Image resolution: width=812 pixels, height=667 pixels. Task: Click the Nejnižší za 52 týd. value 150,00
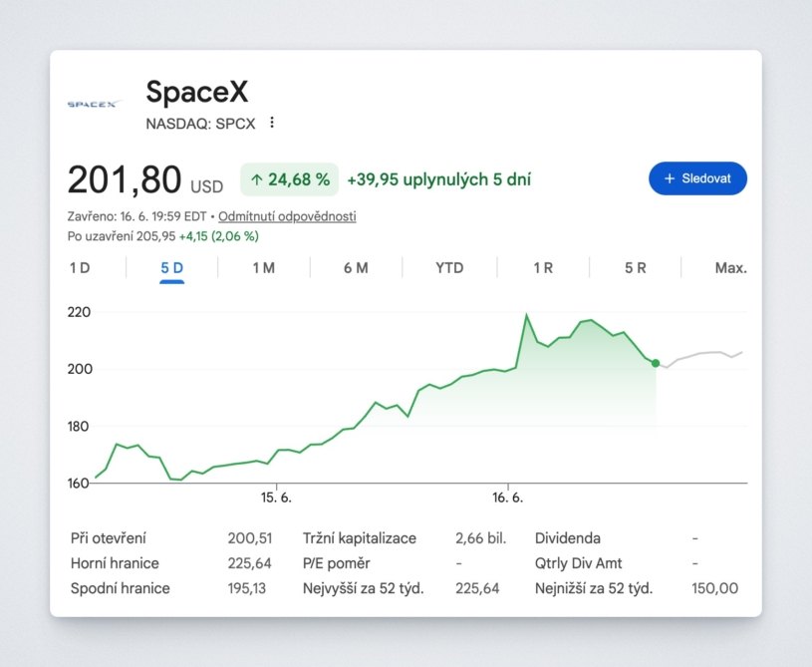[714, 588]
